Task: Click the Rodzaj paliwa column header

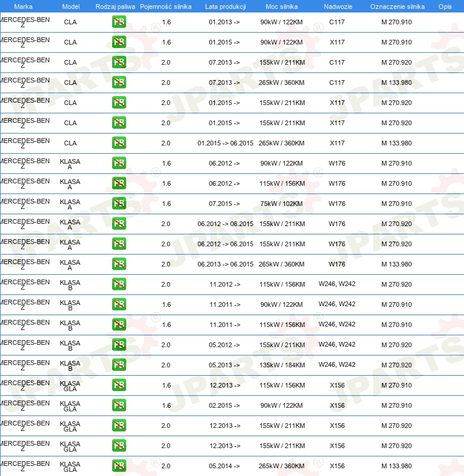Action: click(115, 7)
